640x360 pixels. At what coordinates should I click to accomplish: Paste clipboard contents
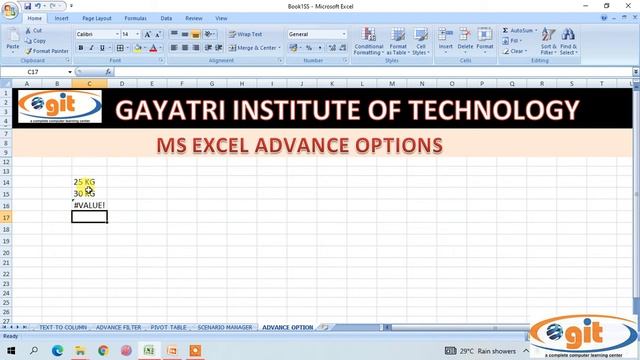pyautogui.click(x=13, y=41)
